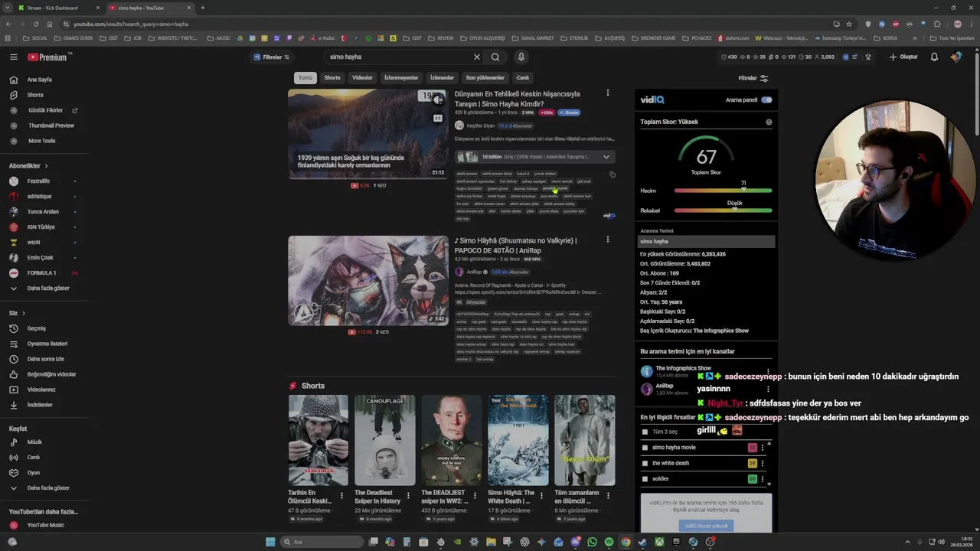Select the Canlı filter chip
Viewport: 980px width, 551px height.
[522, 77]
